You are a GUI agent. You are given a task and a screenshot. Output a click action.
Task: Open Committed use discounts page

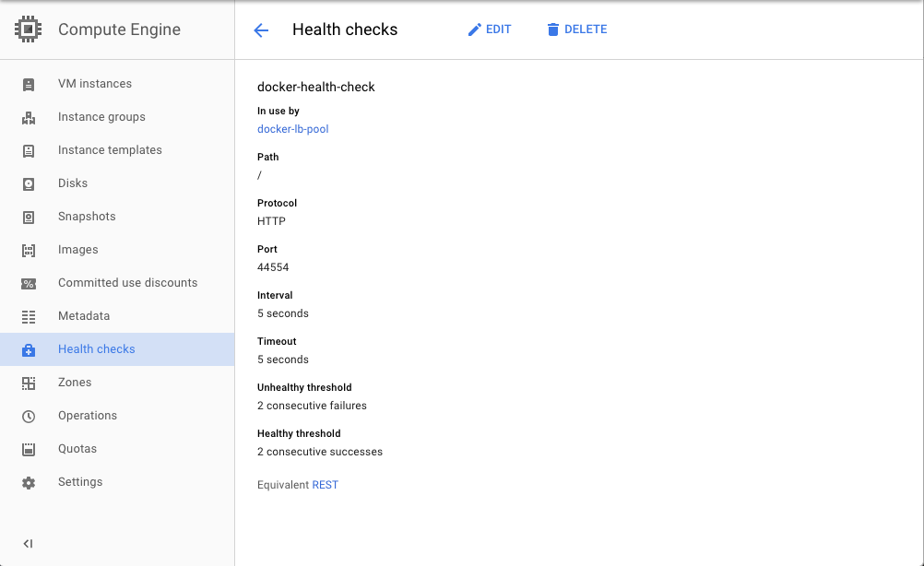[x=117, y=283]
